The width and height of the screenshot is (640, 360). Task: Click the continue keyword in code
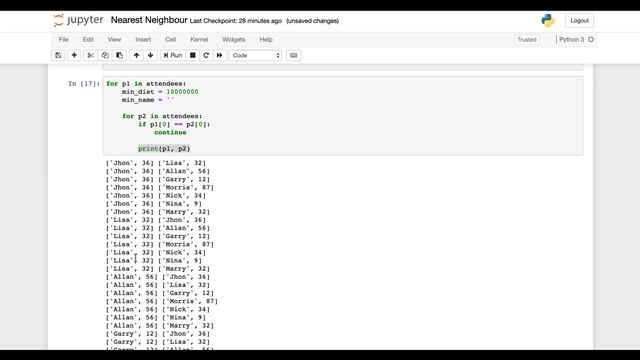(170, 133)
